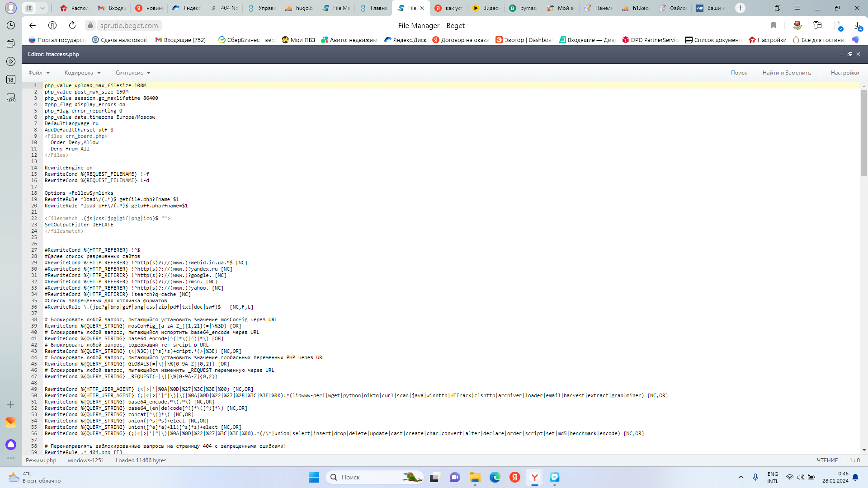This screenshot has width=868, height=488.
Task: Go back using the back arrow
Action: click(x=32, y=25)
